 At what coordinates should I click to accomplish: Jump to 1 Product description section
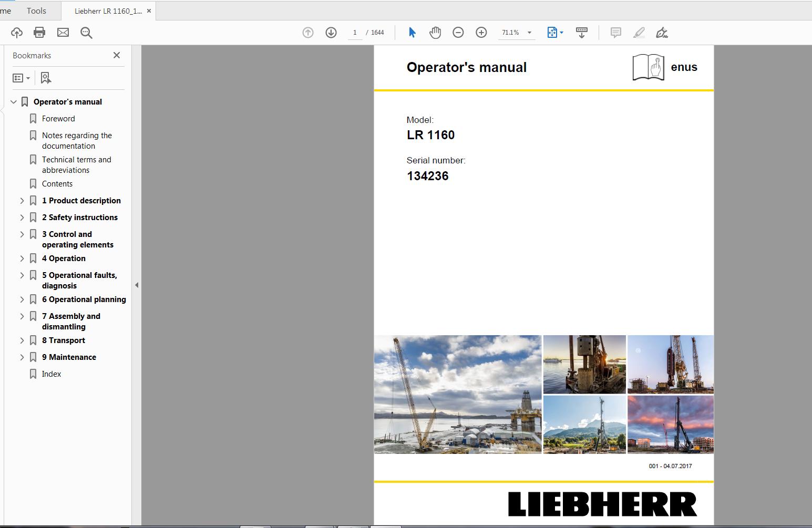point(81,201)
